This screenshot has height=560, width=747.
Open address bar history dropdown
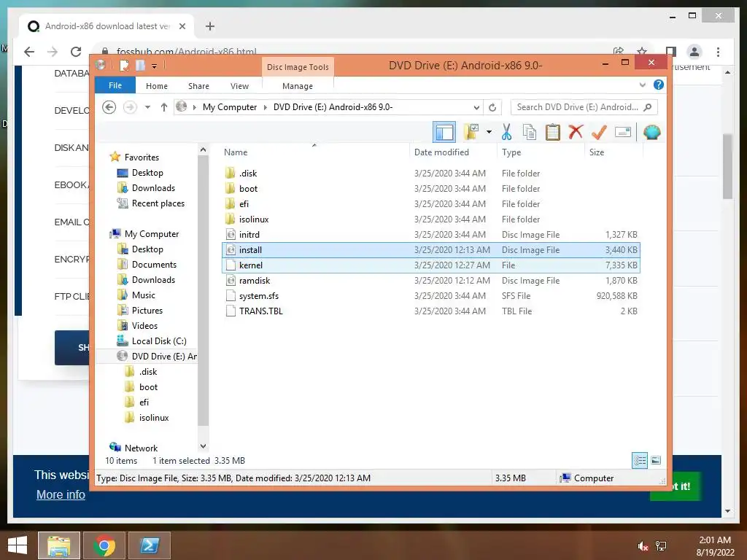pos(476,108)
